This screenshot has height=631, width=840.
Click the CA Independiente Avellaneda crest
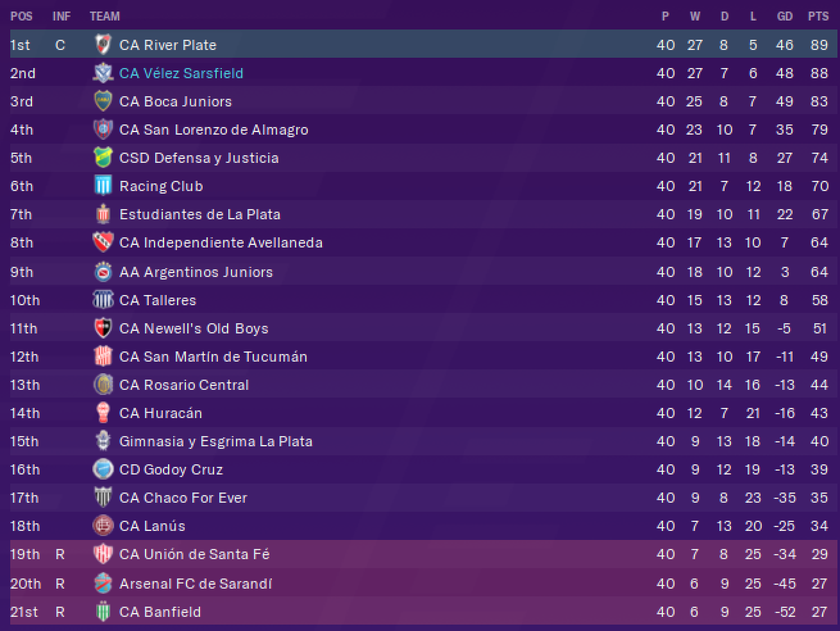103,242
